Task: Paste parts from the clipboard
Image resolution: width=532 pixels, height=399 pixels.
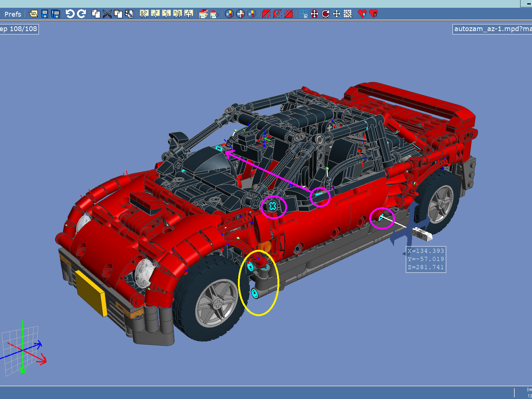Action: pyautogui.click(x=118, y=14)
